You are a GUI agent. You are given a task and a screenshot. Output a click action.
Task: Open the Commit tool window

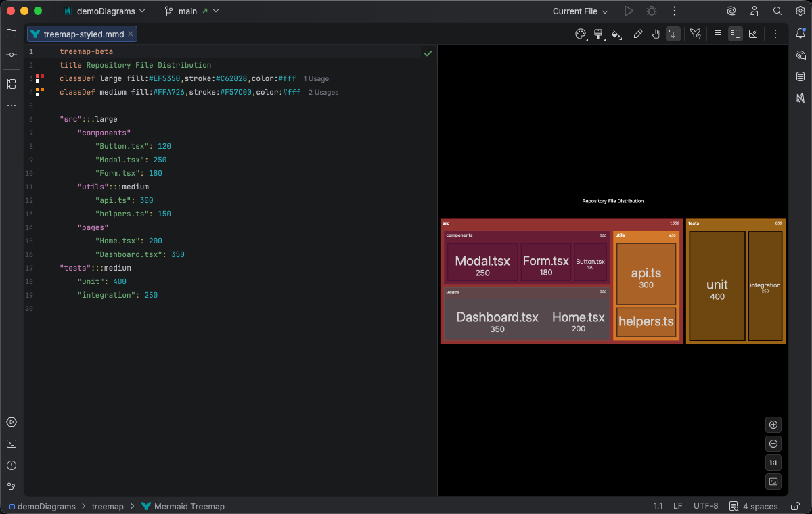[12, 55]
